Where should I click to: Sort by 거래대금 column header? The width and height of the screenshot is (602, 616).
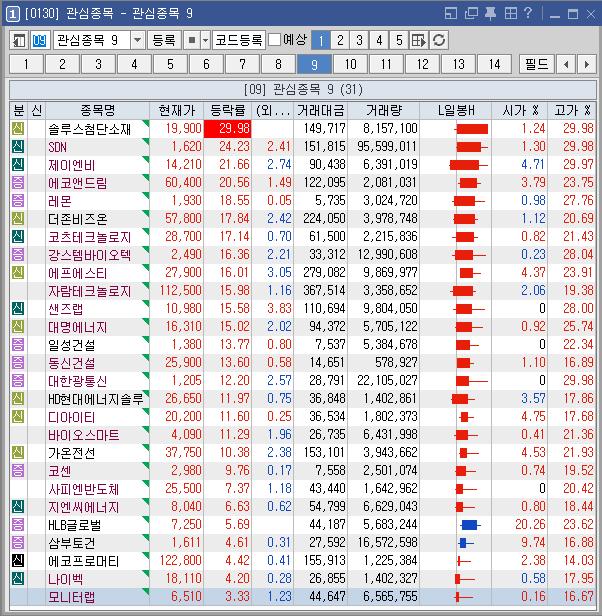[x=321, y=110]
